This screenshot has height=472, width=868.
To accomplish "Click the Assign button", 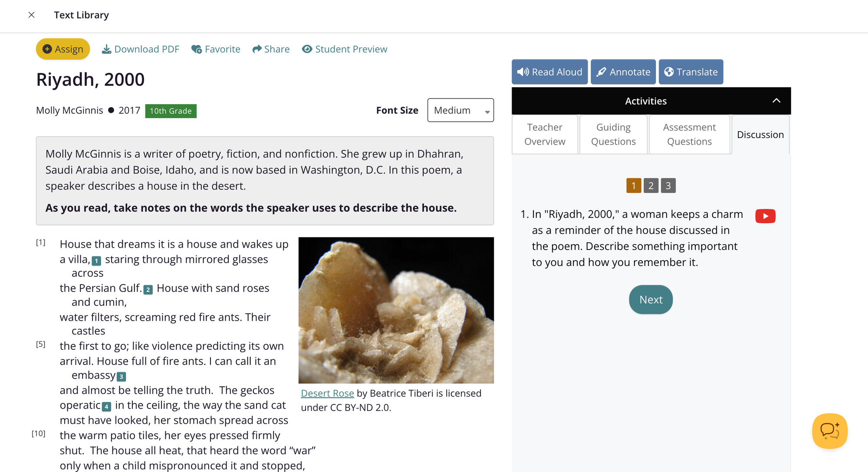I will 63,49.
